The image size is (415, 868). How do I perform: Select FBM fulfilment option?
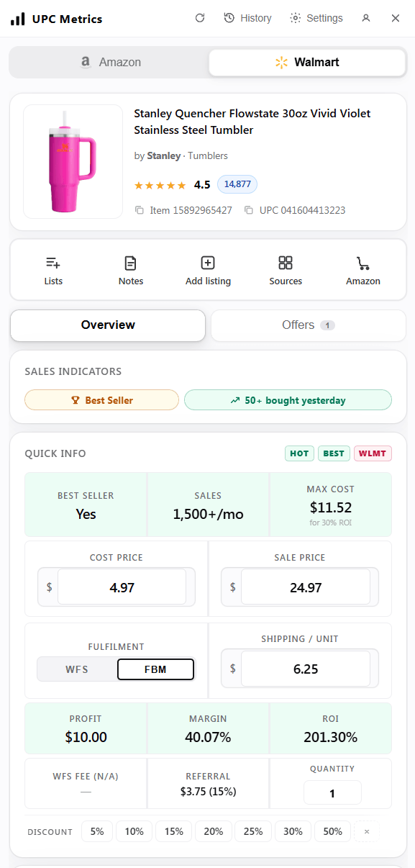click(x=155, y=669)
